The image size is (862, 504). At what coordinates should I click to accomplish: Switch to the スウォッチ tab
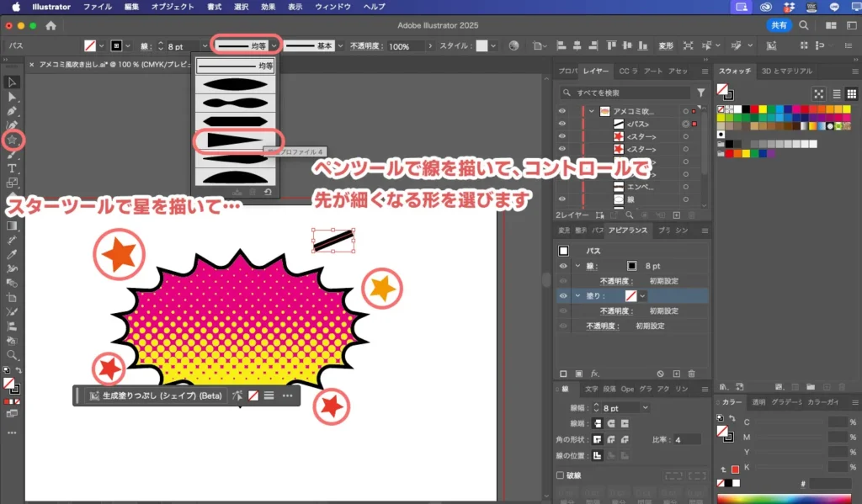click(736, 72)
